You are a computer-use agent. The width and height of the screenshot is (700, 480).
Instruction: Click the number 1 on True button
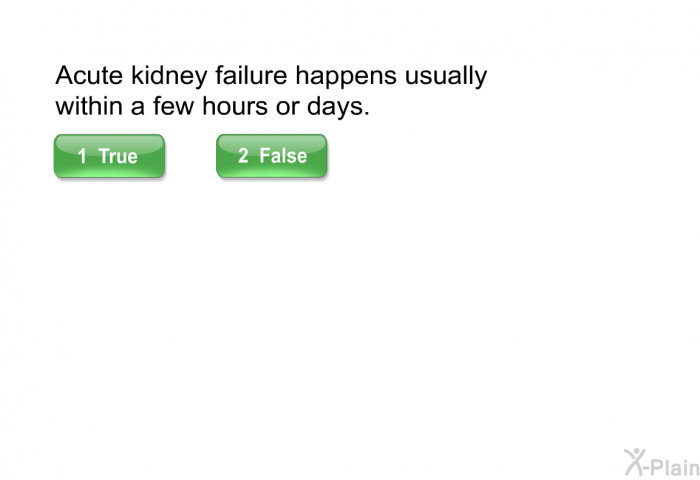click(x=82, y=156)
